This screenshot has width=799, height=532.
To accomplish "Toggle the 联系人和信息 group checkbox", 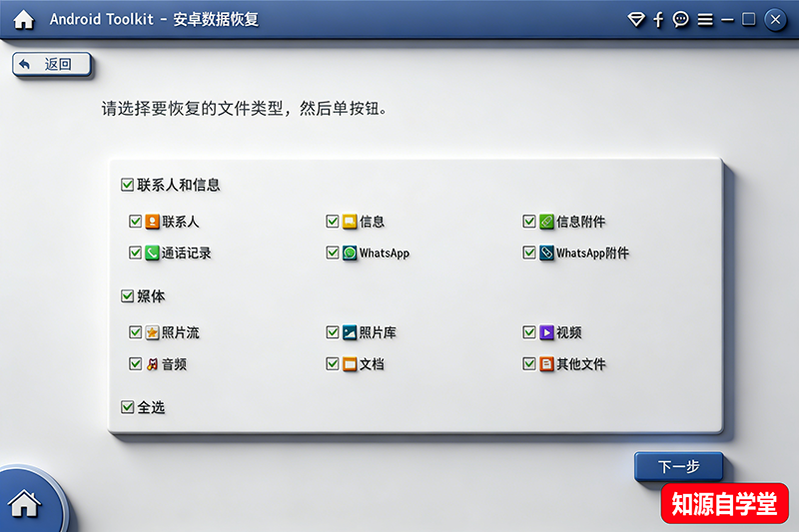I will (127, 185).
